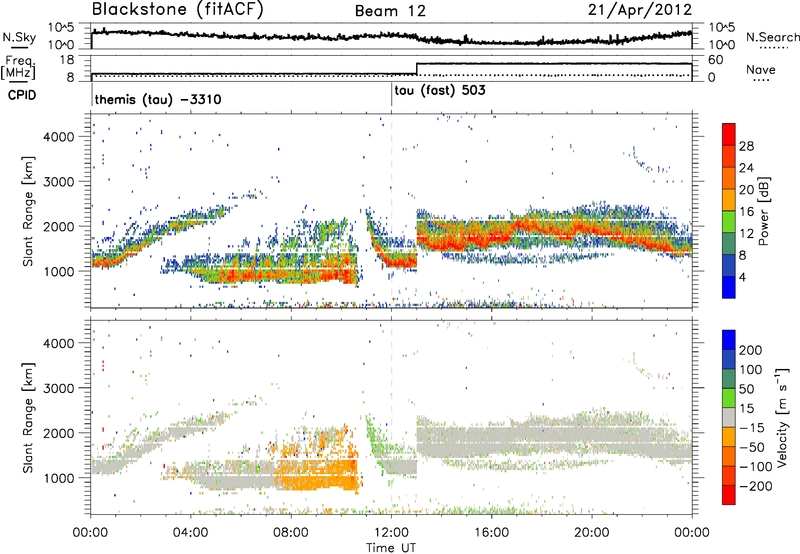
Task: Click the '04:00' time axis label
Action: 190,533
